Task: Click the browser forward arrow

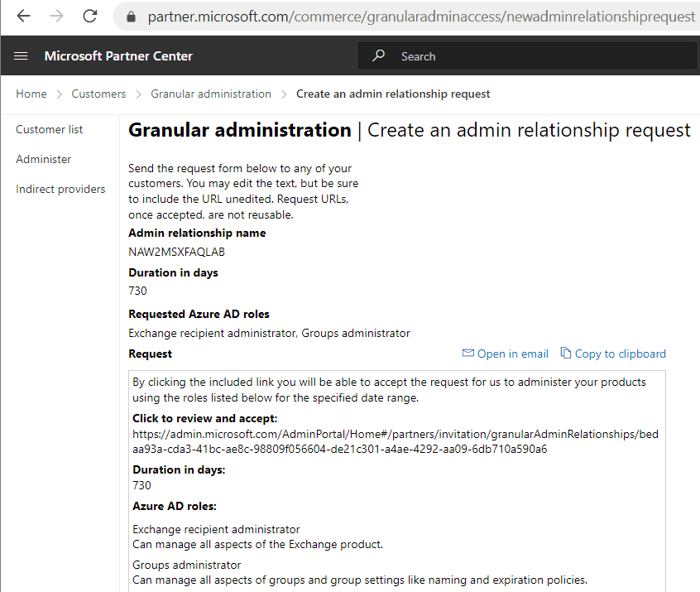Action: 57,17
